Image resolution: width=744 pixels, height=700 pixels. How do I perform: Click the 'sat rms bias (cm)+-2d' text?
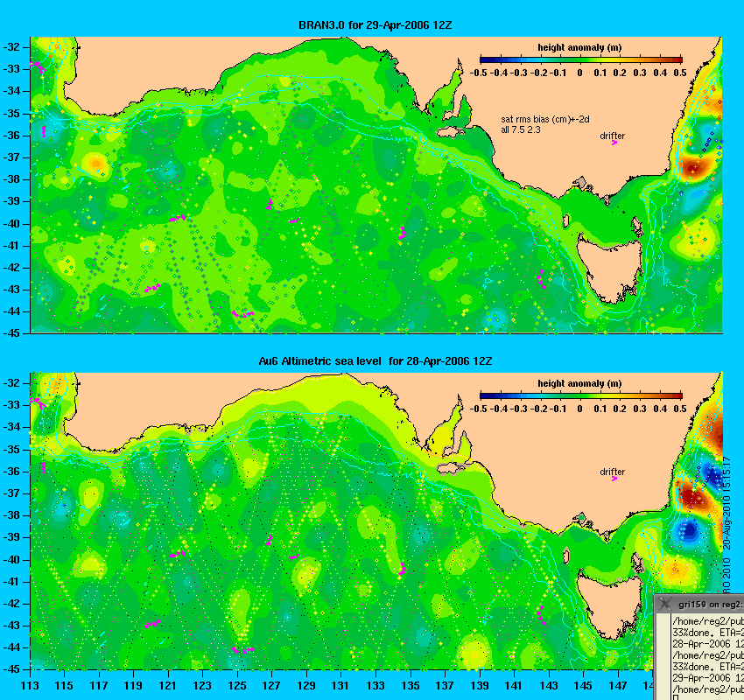[545, 120]
